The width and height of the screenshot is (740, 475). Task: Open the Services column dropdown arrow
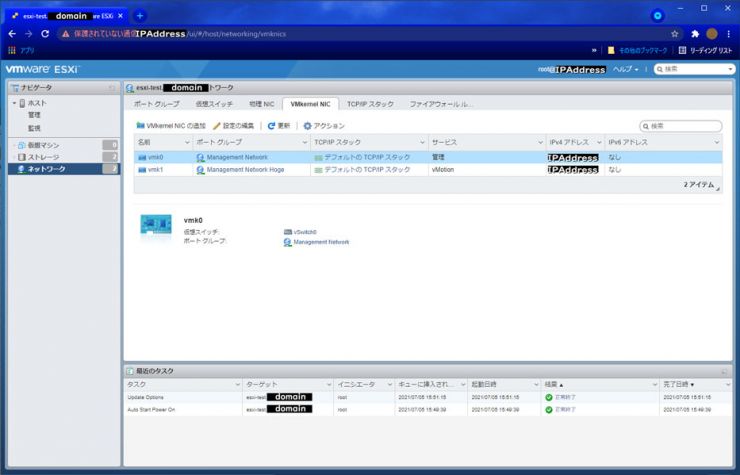tap(540, 142)
